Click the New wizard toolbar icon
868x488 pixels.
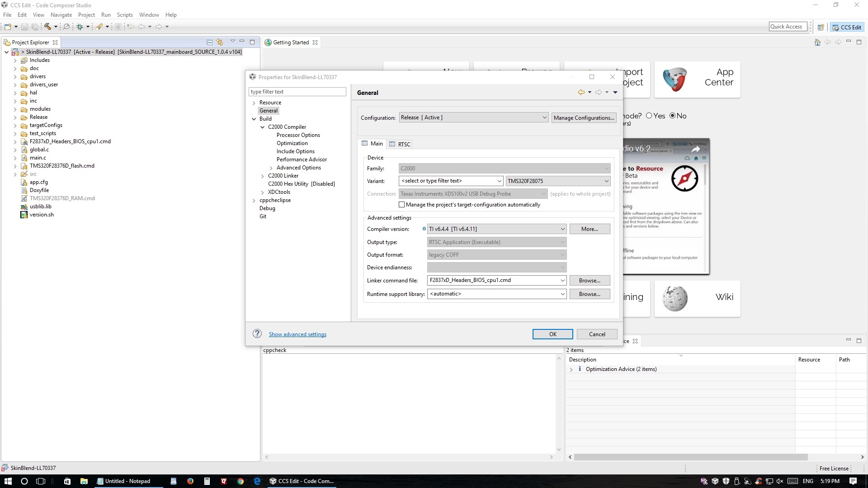[x=8, y=27]
